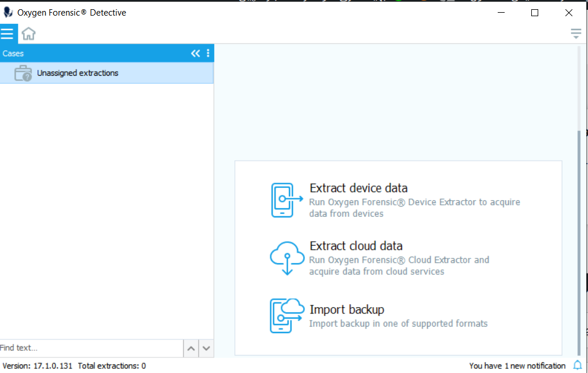
Task: Focus the Find text search field
Action: [x=91, y=348]
